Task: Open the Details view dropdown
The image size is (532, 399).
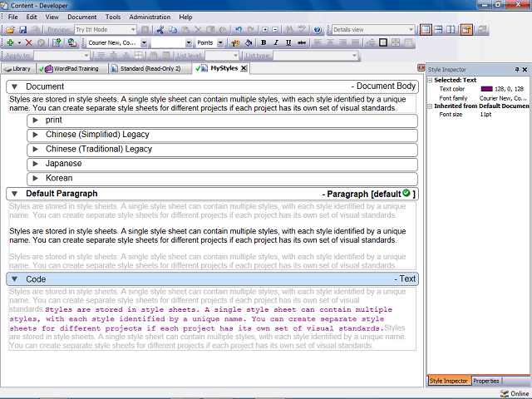Action: tap(411, 30)
